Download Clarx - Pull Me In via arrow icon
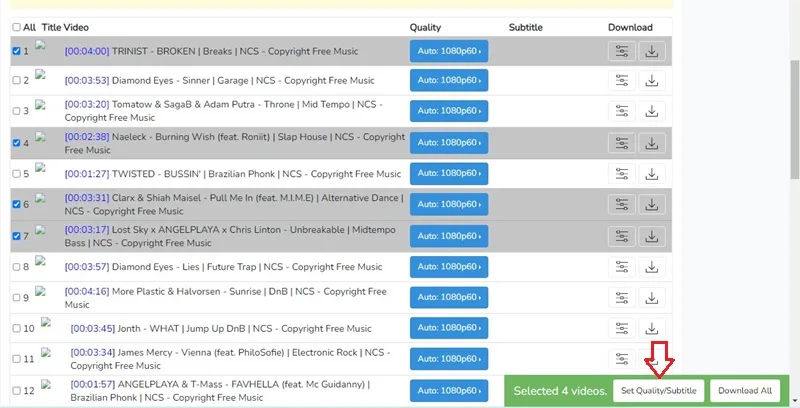The width and height of the screenshot is (800, 408). click(x=652, y=205)
